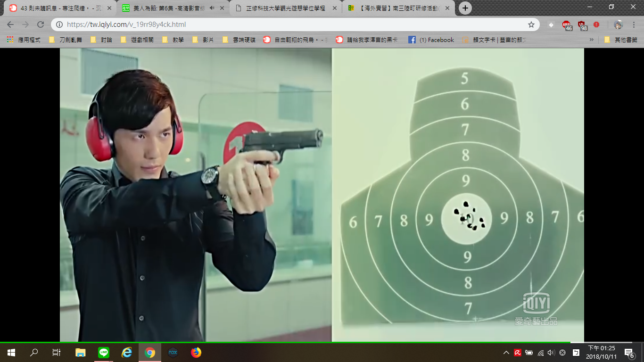Open the 影片 bookmark folder
Image resolution: width=644 pixels, height=362 pixels.
203,40
